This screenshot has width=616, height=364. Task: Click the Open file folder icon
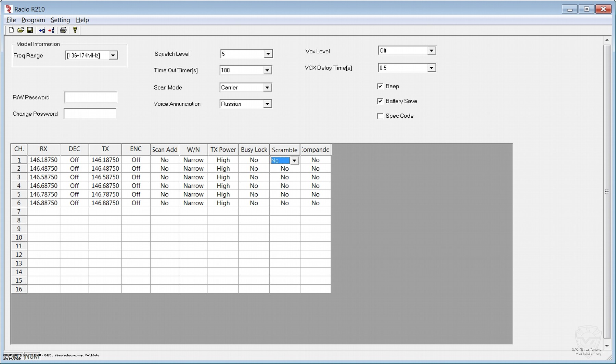coord(21,30)
